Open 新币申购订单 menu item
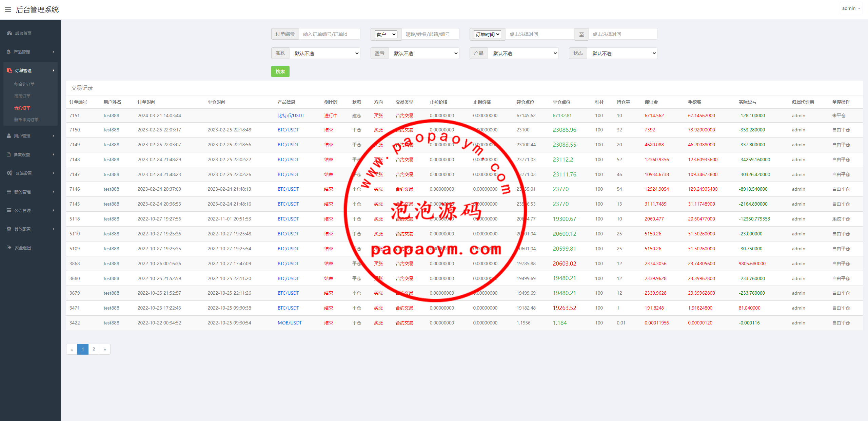This screenshot has width=868, height=421. pos(26,120)
